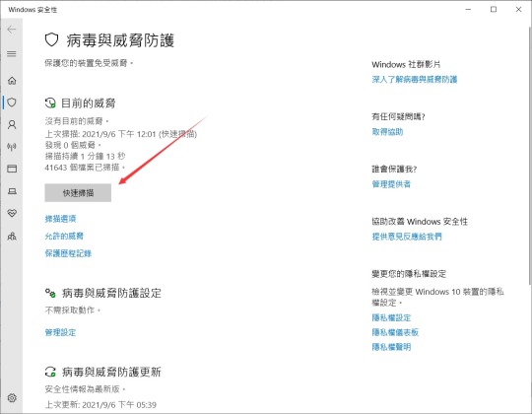The width and height of the screenshot is (532, 414).
Task: Open Settings gear in sidebar
Action: click(12, 397)
